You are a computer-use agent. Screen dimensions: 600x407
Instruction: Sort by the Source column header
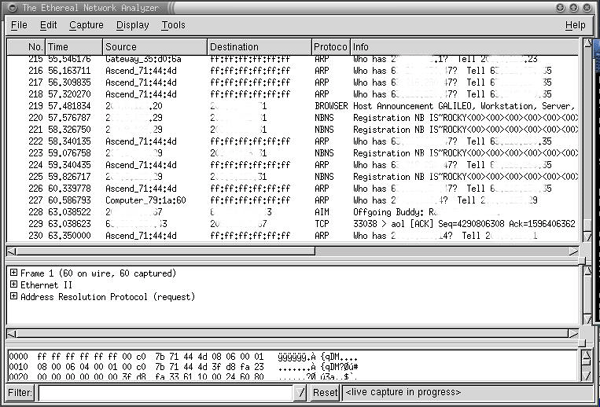point(153,47)
